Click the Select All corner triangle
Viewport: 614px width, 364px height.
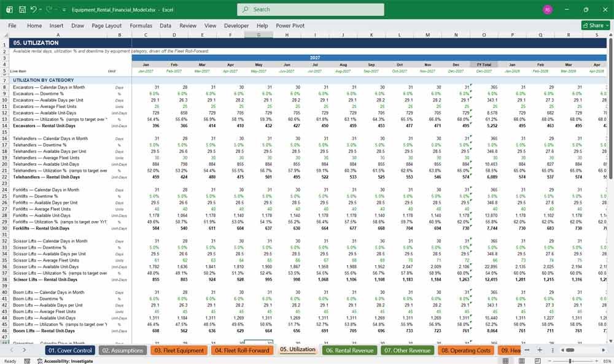5,35
